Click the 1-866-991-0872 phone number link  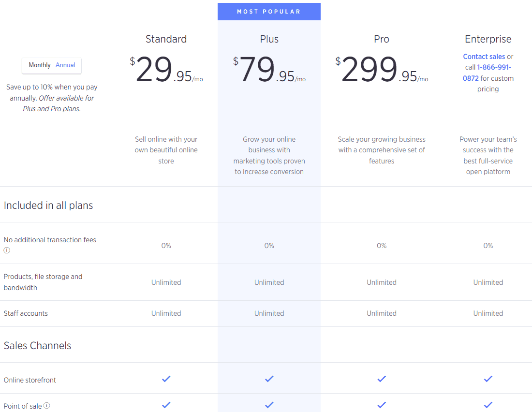click(492, 73)
